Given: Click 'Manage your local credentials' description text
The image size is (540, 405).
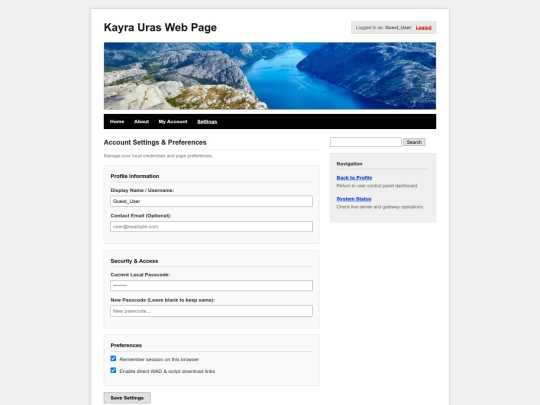Looking at the screenshot, I should pyautogui.click(x=158, y=156).
